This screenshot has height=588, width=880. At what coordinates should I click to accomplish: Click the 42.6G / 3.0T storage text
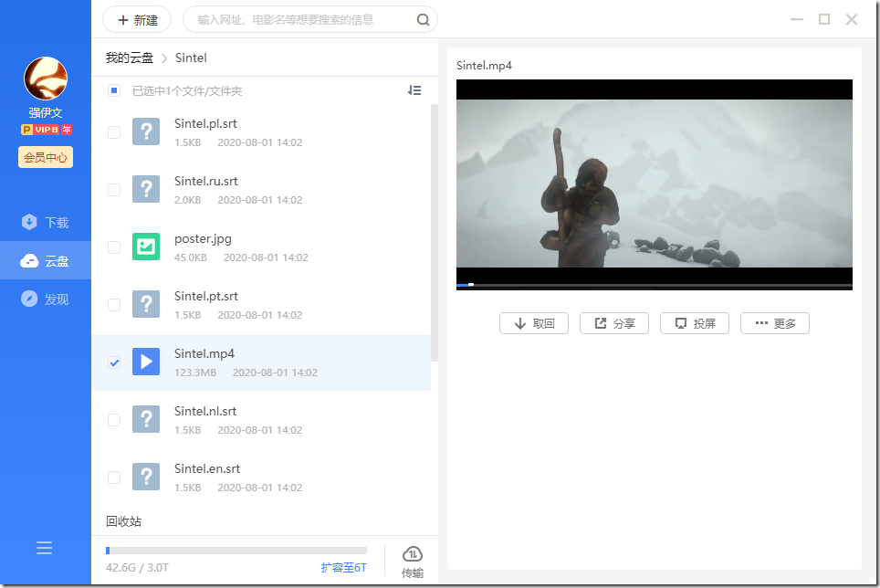[x=137, y=567]
